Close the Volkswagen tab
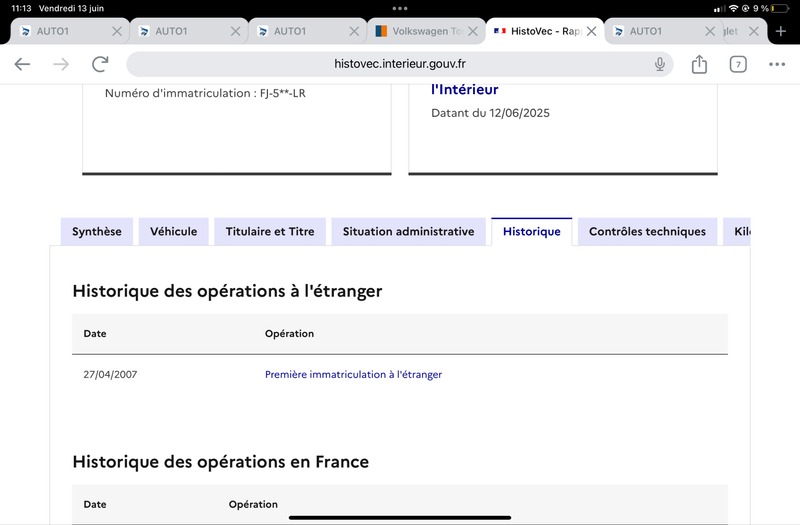The image size is (800, 525). [473, 31]
